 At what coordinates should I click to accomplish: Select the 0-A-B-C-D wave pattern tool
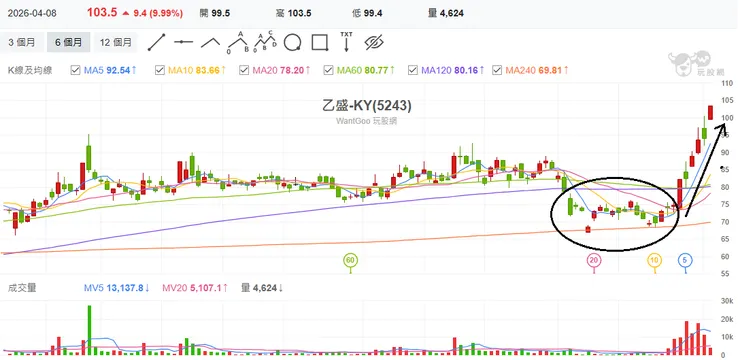tap(265, 42)
